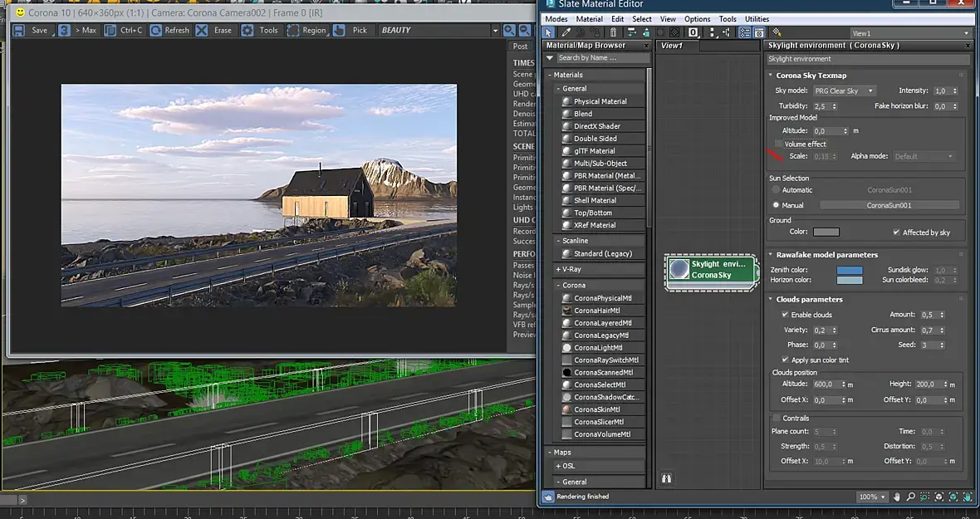This screenshot has height=519, width=980.
Task: Click the zoom in magnifier in frame buffer
Action: [510, 30]
